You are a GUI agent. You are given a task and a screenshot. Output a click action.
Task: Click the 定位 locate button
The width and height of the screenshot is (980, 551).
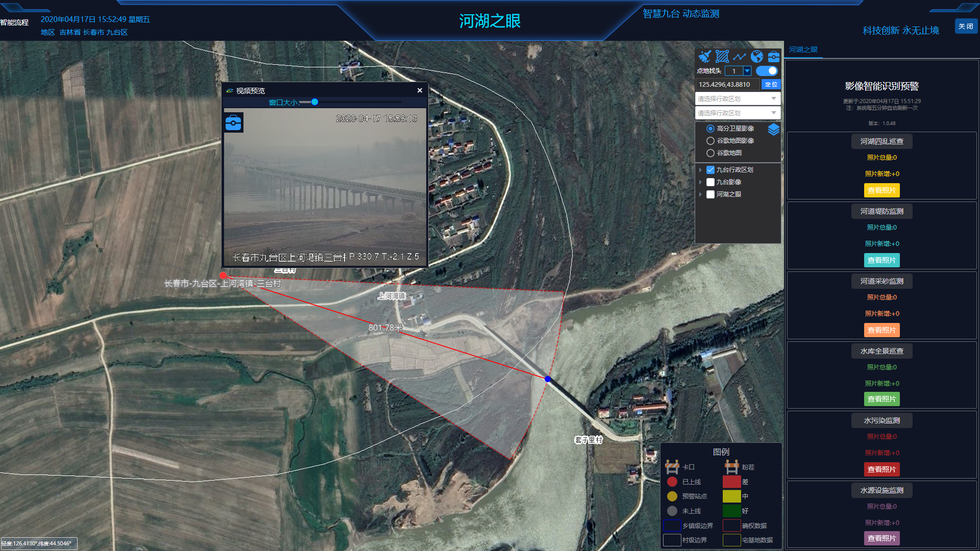771,85
